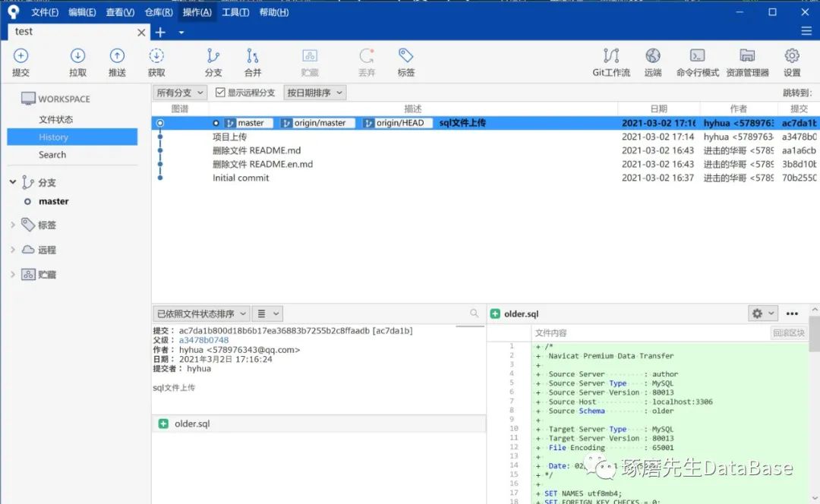Image resolution: width=820 pixels, height=504 pixels.
Task: Select the 分支 (Branch) toolbar icon
Action: 213,61
